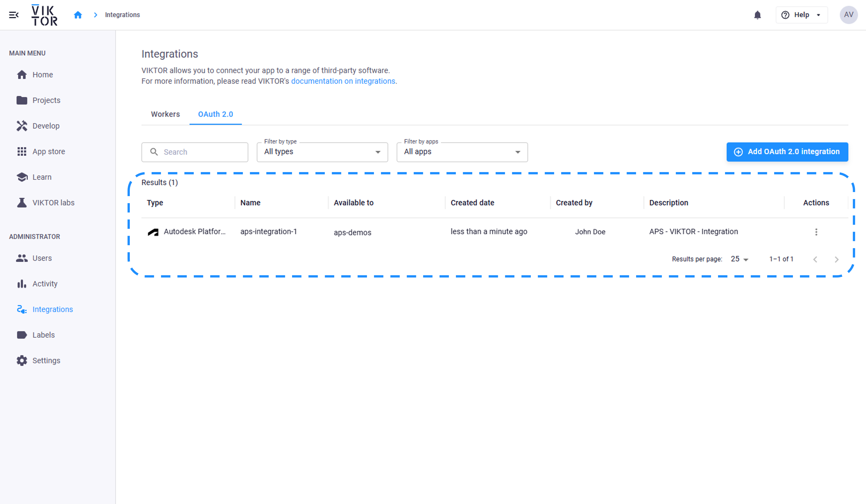The height and width of the screenshot is (504, 866).
Task: Open the AV user avatar menu
Action: tap(848, 15)
